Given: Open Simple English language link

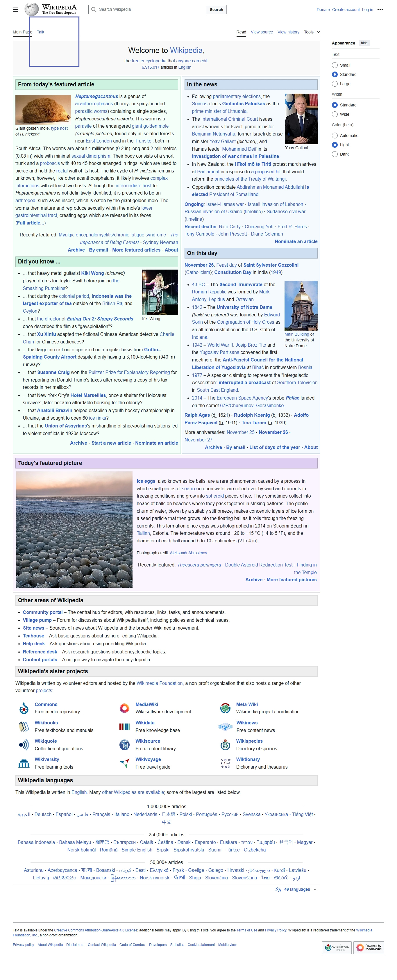Looking at the screenshot, I should pos(137,850).
